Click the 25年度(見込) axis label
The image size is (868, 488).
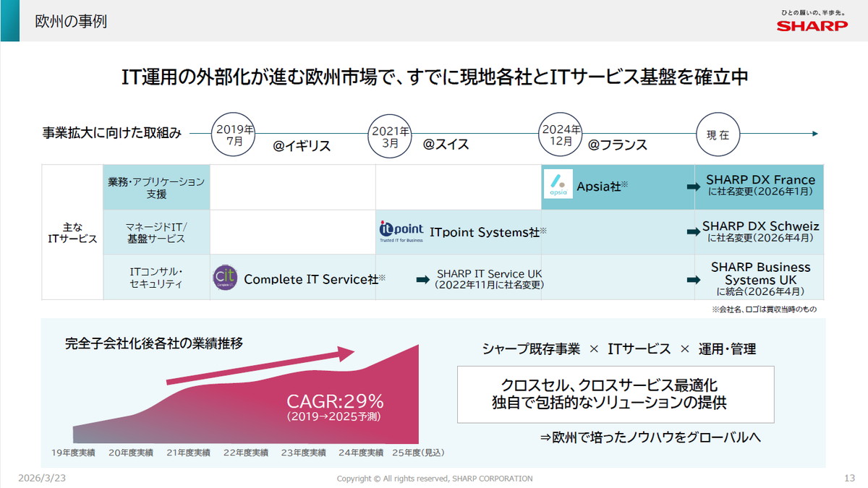tap(418, 453)
